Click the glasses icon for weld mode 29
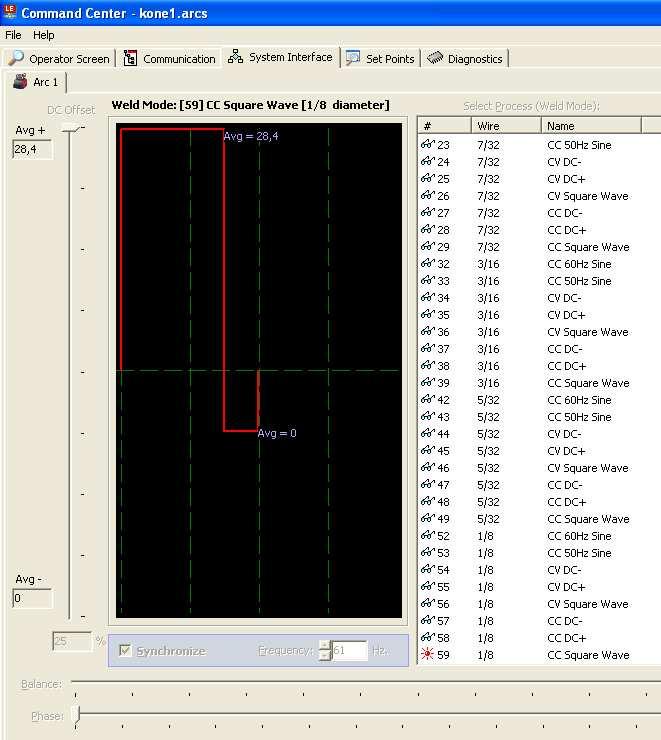Image resolution: width=661 pixels, height=740 pixels. (427, 246)
